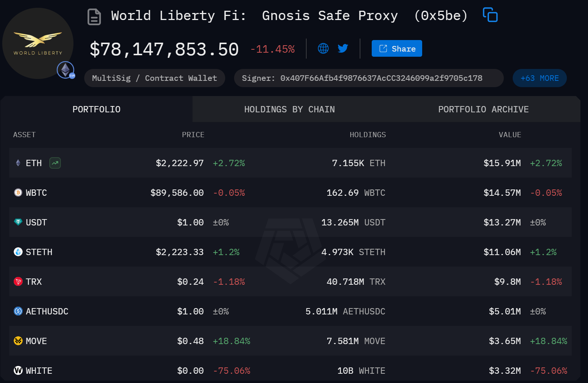Sort by the HOLDINGS column header

coord(368,135)
